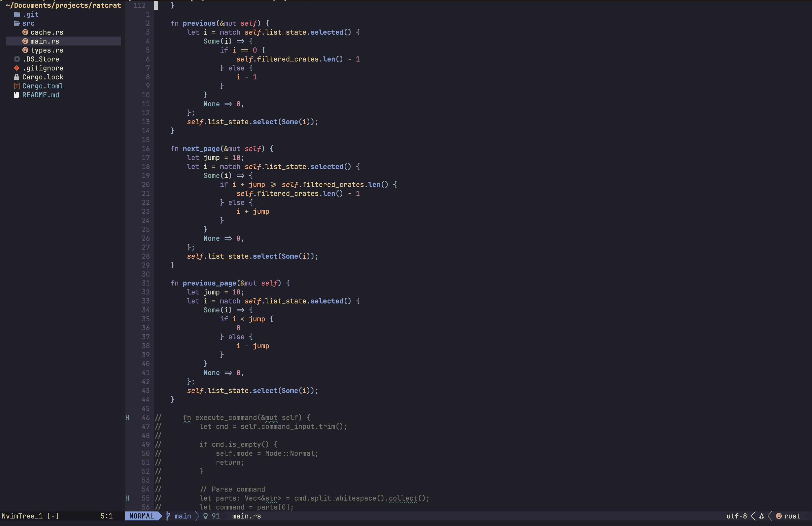Collapse the src folder in the file tree
812x526 pixels.
pos(28,23)
